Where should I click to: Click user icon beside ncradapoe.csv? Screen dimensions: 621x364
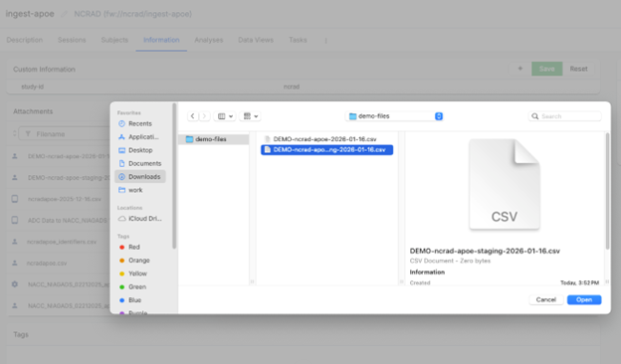pyautogui.click(x=15, y=263)
